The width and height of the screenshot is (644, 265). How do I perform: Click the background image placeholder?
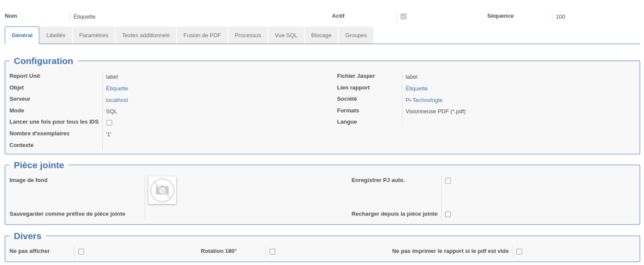click(x=162, y=190)
